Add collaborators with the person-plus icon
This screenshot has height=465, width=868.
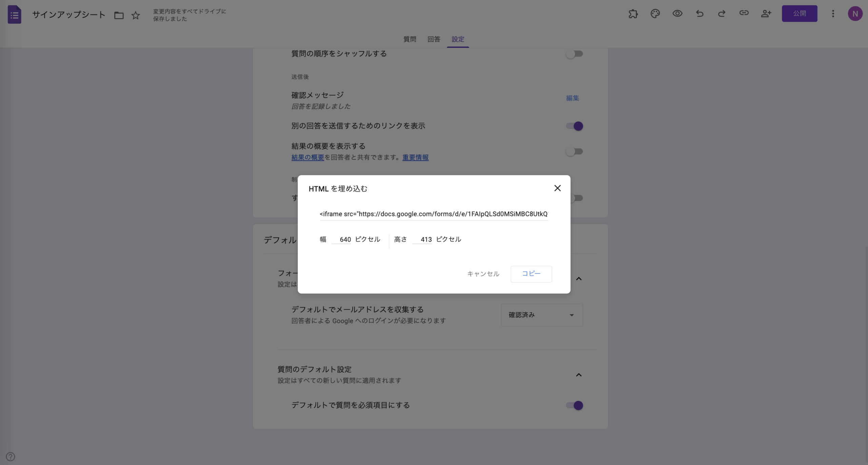click(x=766, y=14)
